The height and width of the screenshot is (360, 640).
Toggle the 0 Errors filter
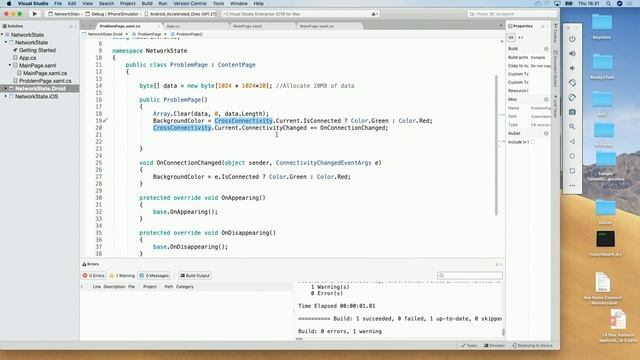click(x=94, y=276)
